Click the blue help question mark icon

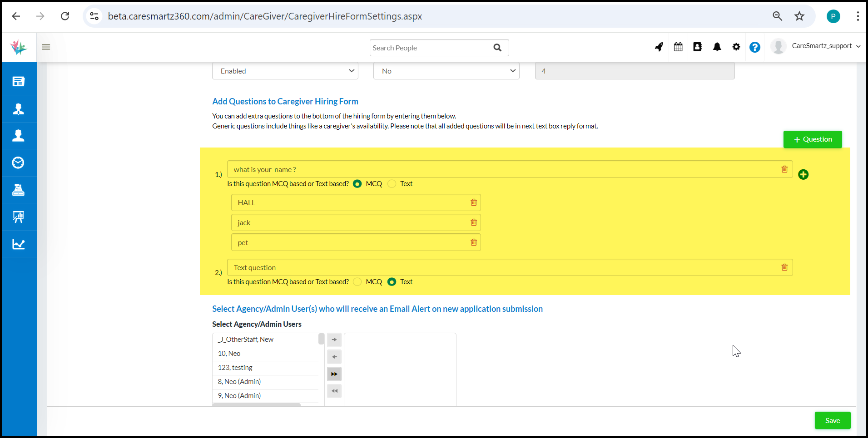pos(754,47)
